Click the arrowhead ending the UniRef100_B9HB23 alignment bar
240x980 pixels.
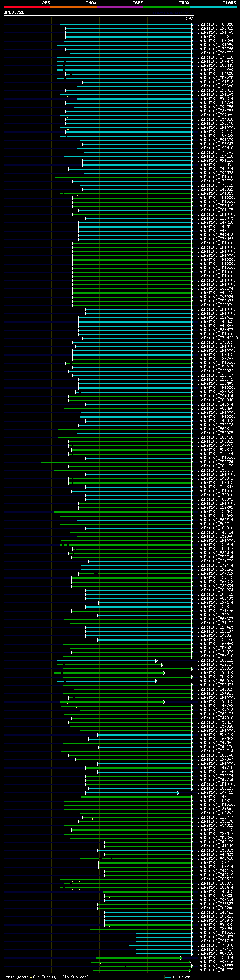pos(163,702)
